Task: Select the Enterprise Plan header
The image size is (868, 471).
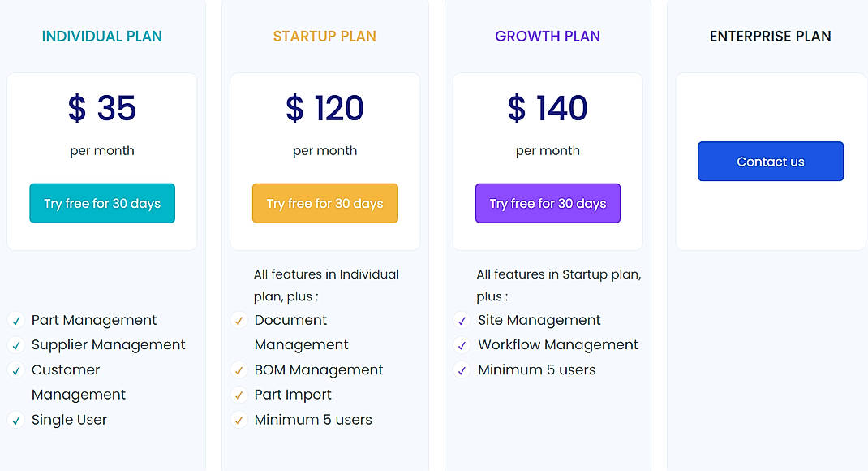Action: [770, 36]
